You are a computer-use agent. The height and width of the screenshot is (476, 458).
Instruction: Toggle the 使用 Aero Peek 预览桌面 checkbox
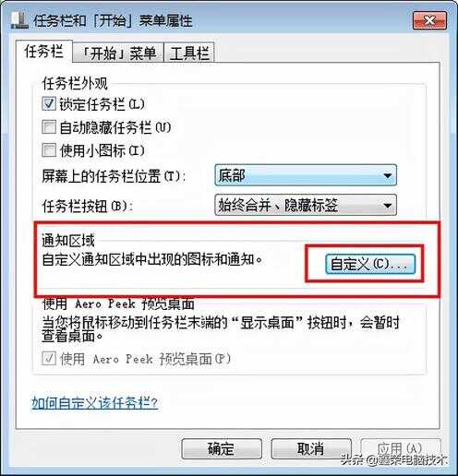[49, 358]
